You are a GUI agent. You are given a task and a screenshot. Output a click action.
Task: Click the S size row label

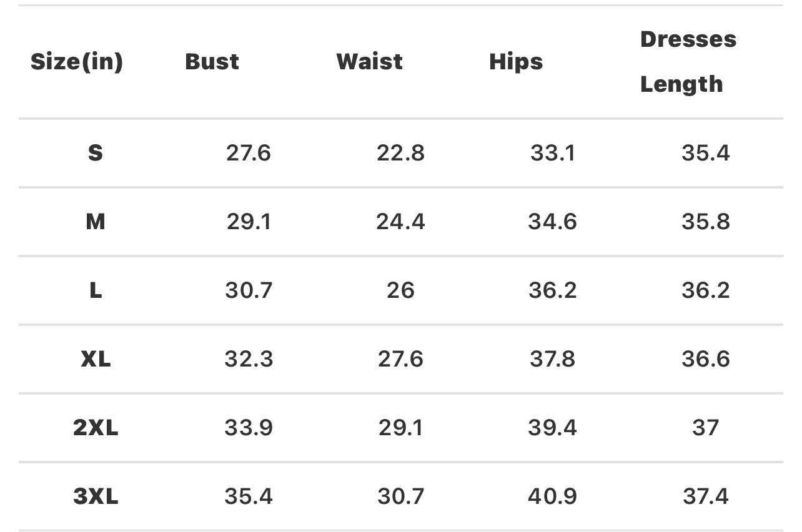[x=95, y=153]
